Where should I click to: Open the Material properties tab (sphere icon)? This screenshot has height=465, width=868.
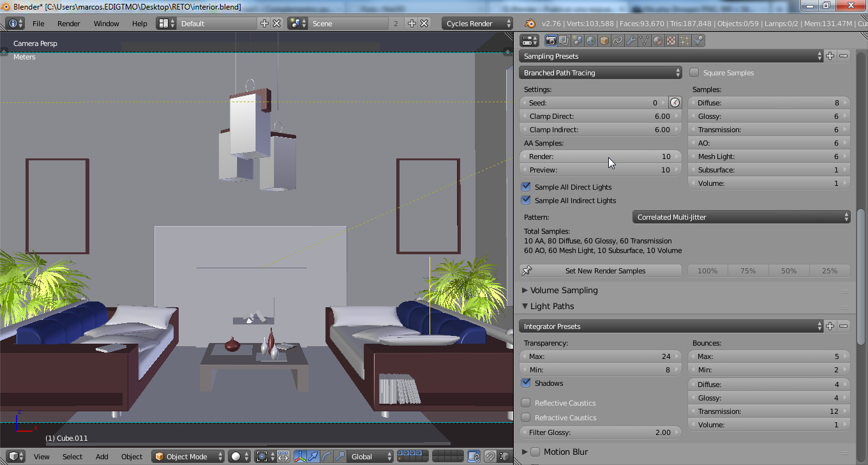click(658, 40)
